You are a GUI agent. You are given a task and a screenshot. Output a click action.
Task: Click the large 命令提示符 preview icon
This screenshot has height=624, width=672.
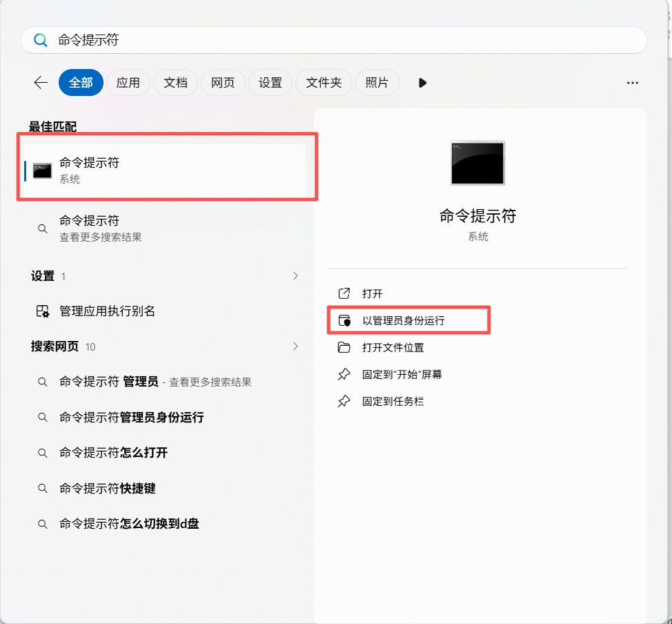[x=477, y=163]
